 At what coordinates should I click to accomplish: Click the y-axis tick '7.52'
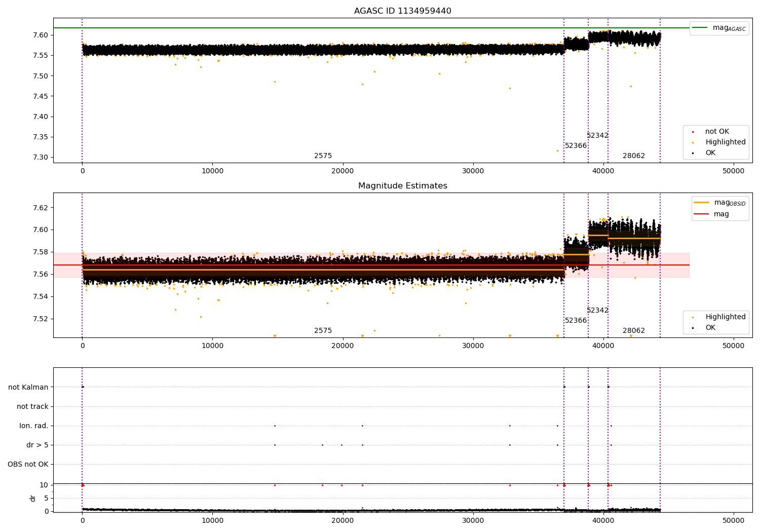(x=41, y=319)
